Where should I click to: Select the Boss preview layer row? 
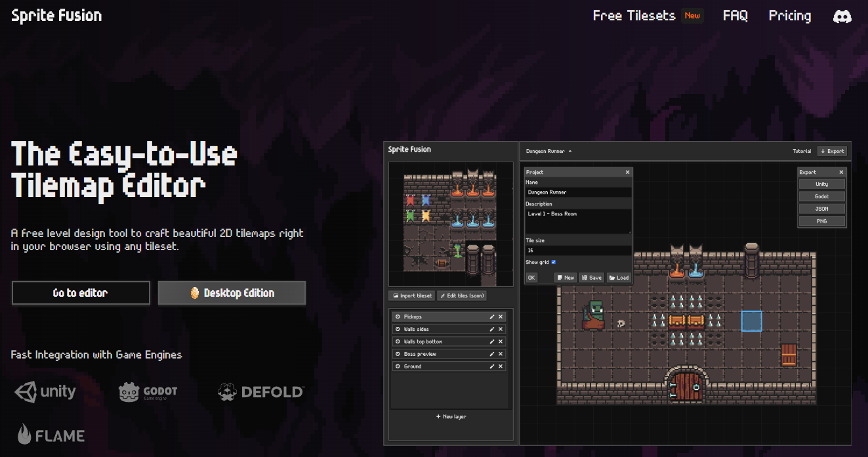449,354
